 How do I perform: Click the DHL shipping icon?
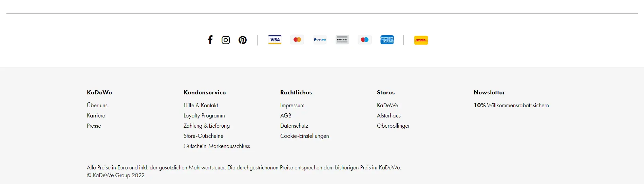tap(421, 40)
